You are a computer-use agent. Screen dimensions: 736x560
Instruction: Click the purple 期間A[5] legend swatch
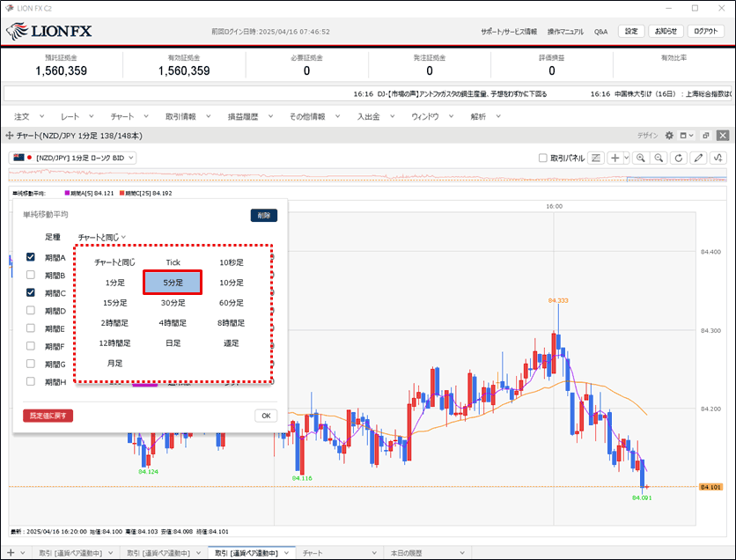[x=67, y=193]
